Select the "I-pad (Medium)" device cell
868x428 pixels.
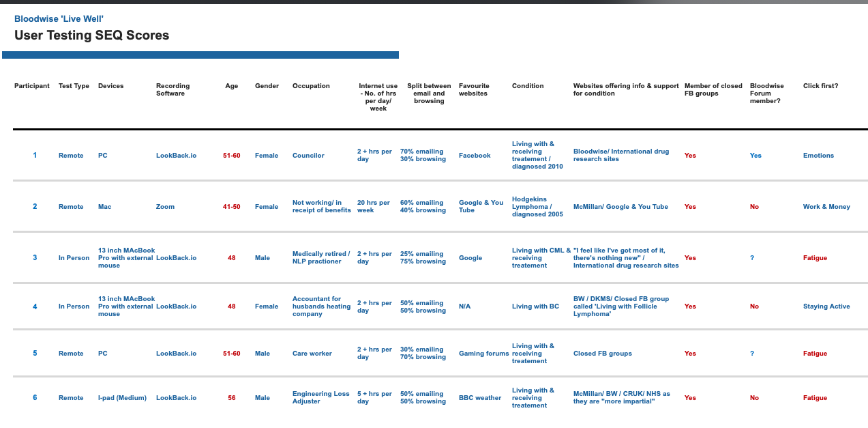click(123, 398)
